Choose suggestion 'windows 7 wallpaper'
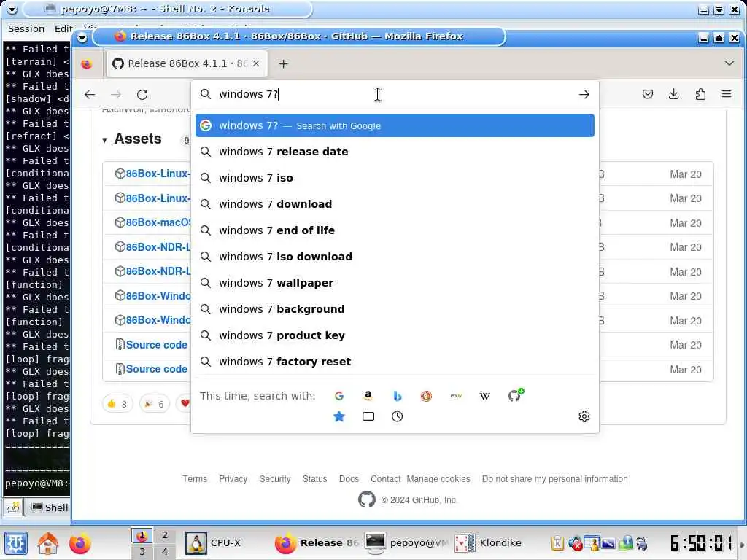Screen dimensions: 747x560 395,283
